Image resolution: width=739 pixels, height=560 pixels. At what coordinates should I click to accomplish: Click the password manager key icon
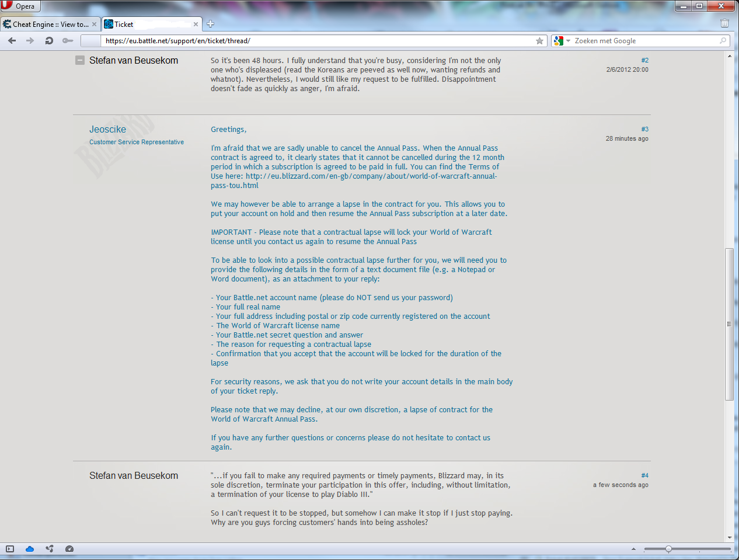pyautogui.click(x=68, y=41)
